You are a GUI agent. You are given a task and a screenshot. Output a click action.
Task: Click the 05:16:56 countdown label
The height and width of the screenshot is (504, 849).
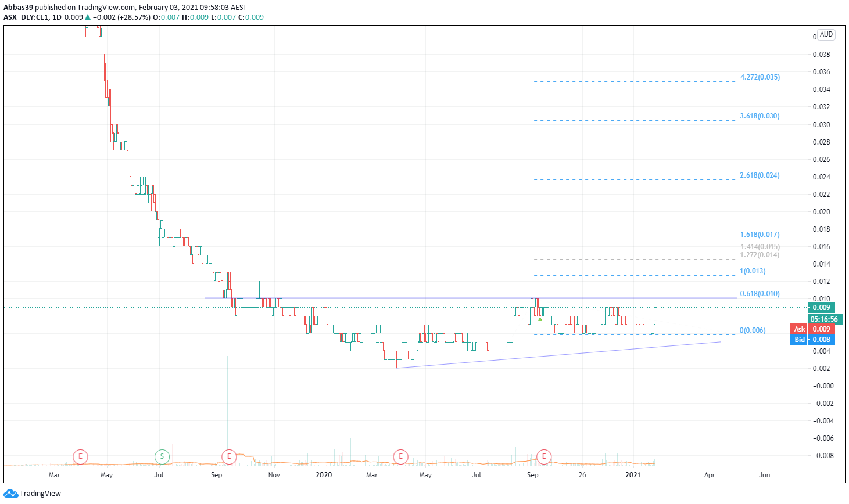(x=824, y=319)
